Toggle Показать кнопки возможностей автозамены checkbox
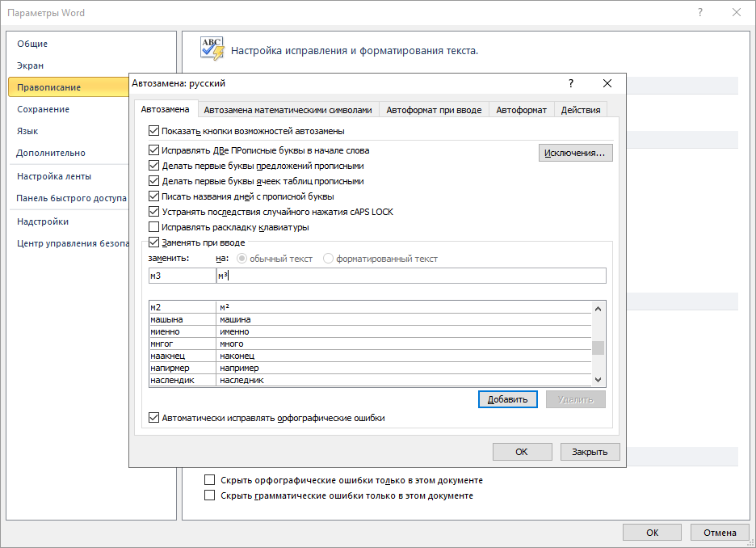This screenshot has width=756, height=548. [x=153, y=131]
